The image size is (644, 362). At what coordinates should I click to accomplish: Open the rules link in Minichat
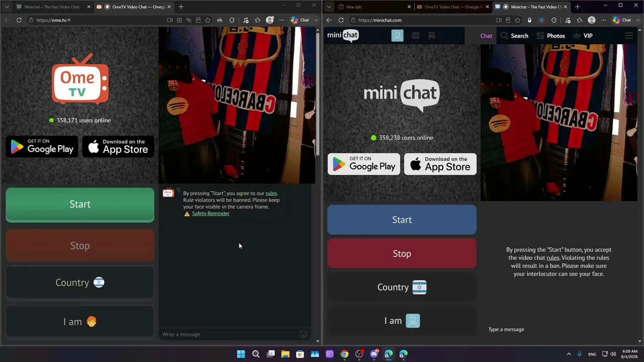coord(553,258)
